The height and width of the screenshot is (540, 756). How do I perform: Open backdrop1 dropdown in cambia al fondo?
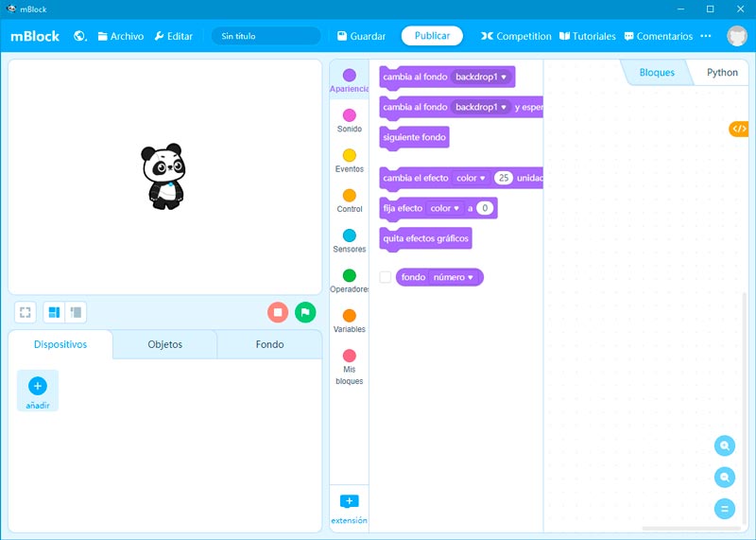tap(481, 77)
